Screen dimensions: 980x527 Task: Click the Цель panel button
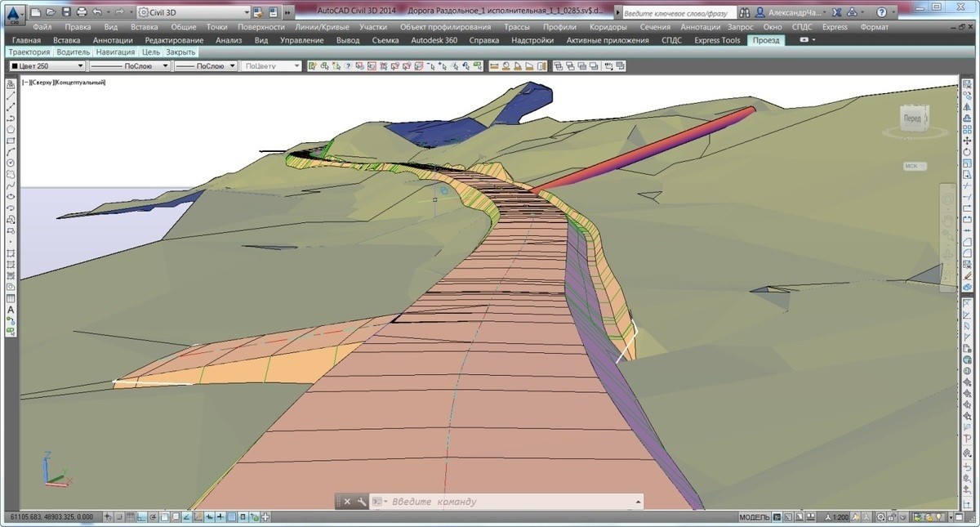click(x=151, y=51)
